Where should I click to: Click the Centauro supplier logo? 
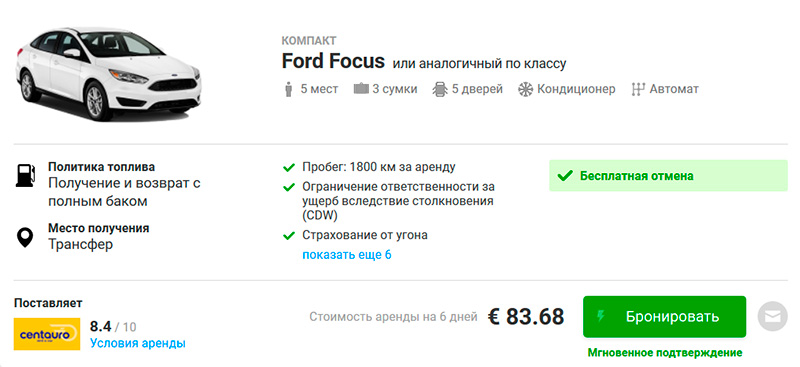[x=46, y=334]
